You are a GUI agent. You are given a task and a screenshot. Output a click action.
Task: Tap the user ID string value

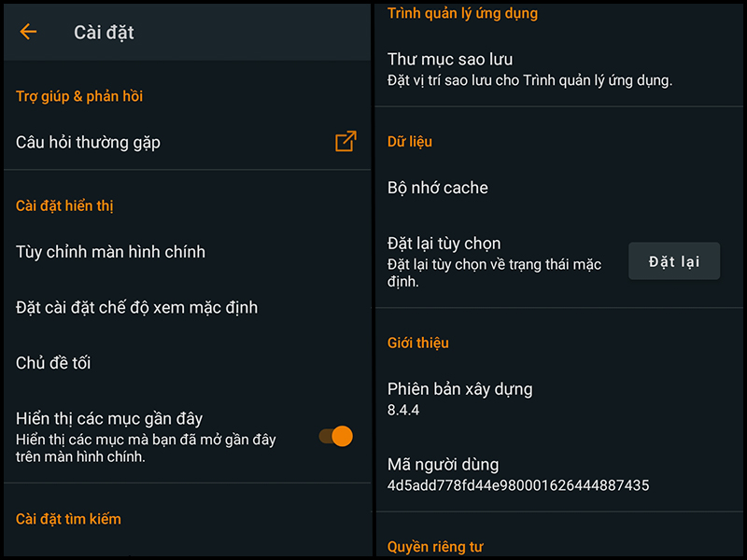point(518,485)
